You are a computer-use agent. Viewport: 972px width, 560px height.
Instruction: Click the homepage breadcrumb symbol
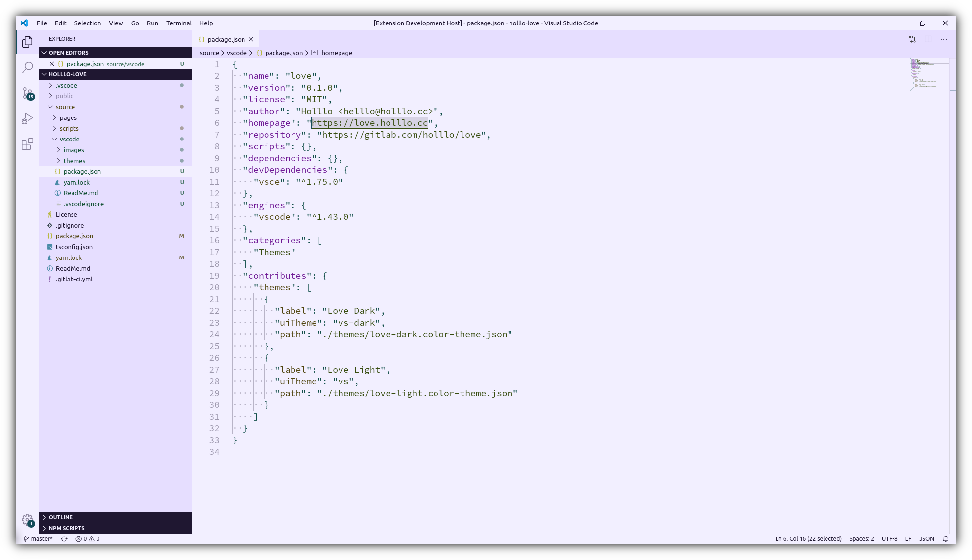[x=332, y=53]
